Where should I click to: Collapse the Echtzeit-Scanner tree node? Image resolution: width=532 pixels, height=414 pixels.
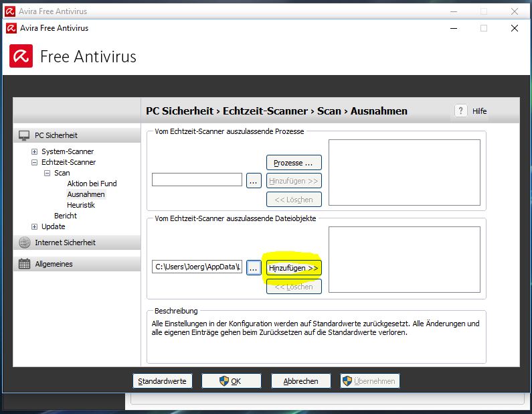(35, 162)
